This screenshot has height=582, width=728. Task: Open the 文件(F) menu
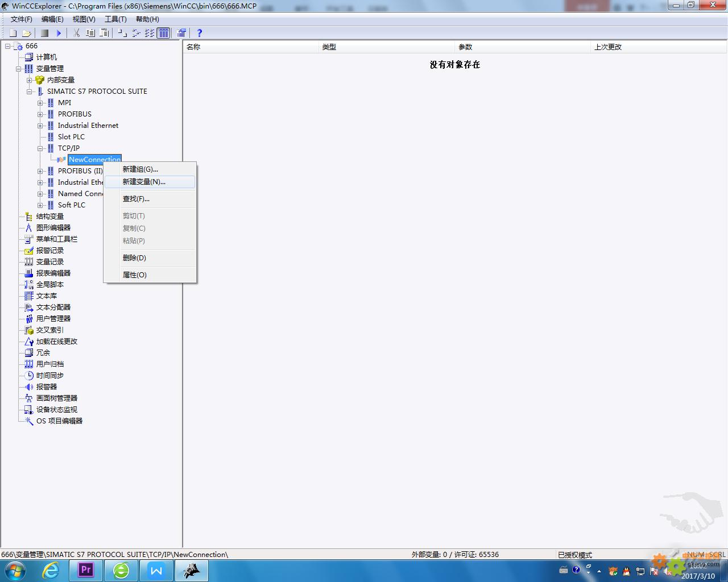tap(22, 19)
